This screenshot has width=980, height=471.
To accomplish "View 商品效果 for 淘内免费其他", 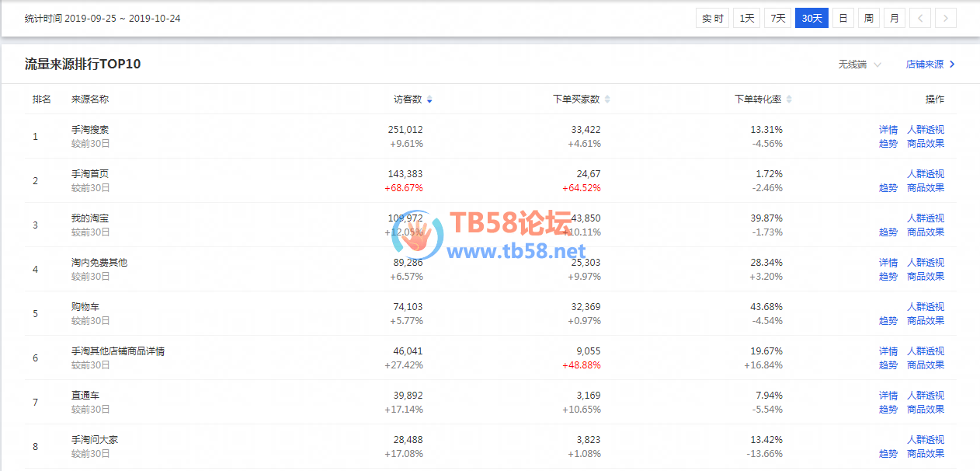I will (x=926, y=277).
